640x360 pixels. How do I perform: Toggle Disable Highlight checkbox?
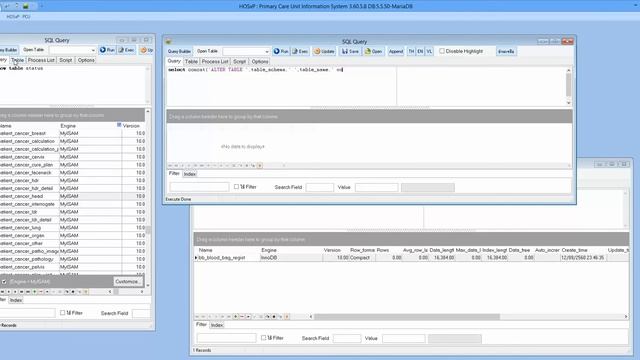click(442, 51)
